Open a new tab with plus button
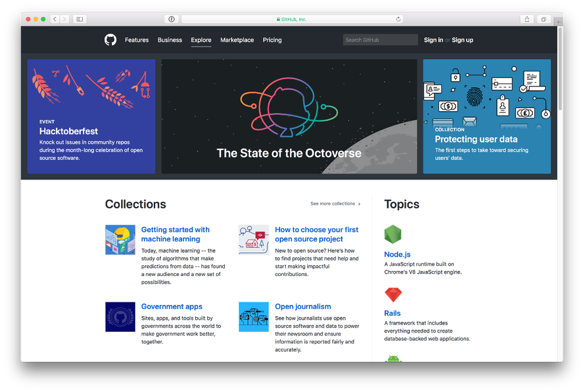This screenshot has width=584, height=392. [558, 21]
